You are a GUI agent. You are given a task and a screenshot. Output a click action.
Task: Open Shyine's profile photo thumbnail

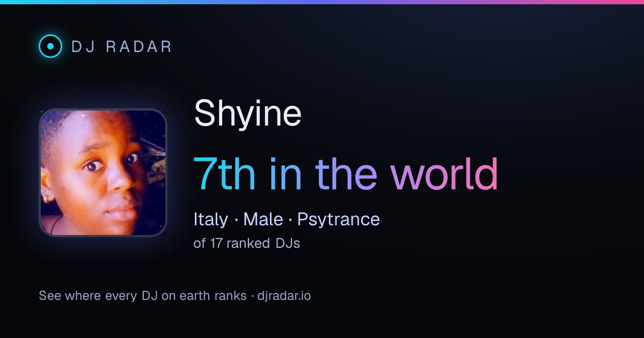pyautogui.click(x=103, y=173)
